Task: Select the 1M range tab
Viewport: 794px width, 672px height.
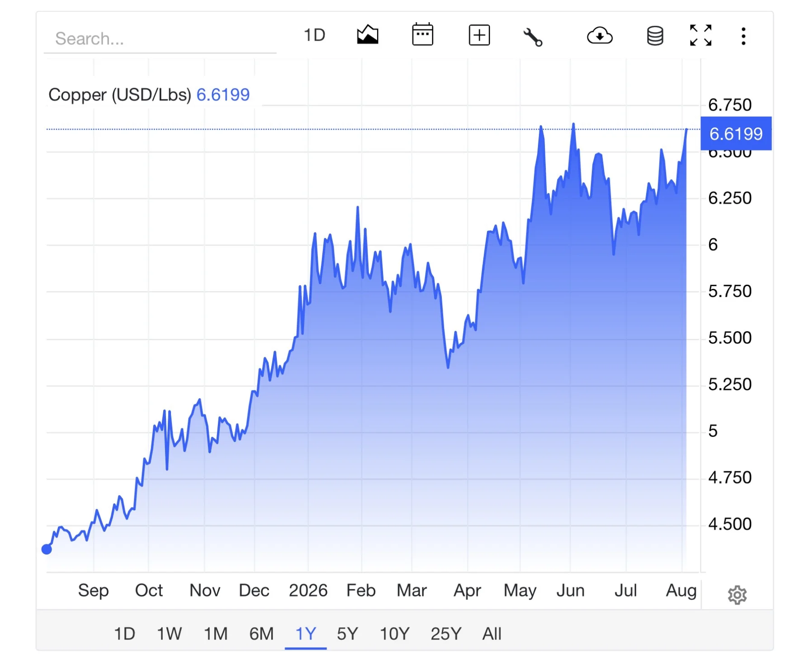Action: pos(215,634)
